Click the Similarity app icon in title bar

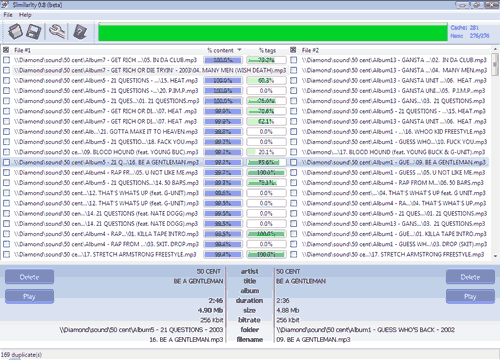(5, 5)
